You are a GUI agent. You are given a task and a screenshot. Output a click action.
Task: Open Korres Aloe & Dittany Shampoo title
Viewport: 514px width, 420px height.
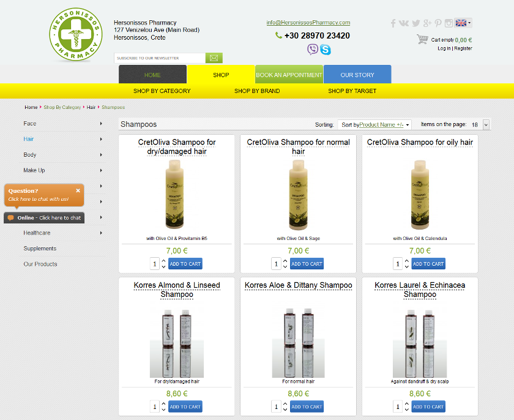[299, 285]
